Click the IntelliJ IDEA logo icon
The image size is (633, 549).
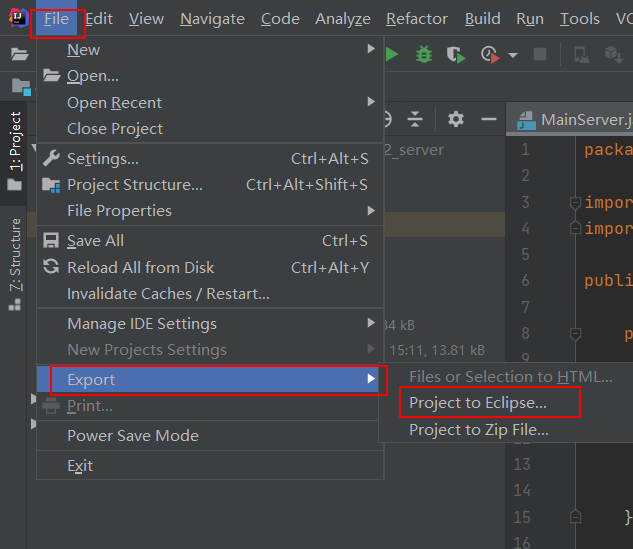(x=18, y=18)
